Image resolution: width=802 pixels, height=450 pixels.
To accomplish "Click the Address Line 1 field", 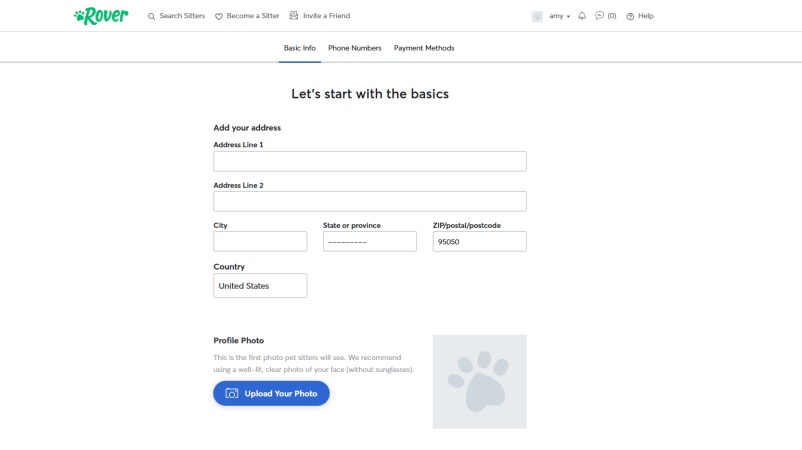I will [369, 161].
